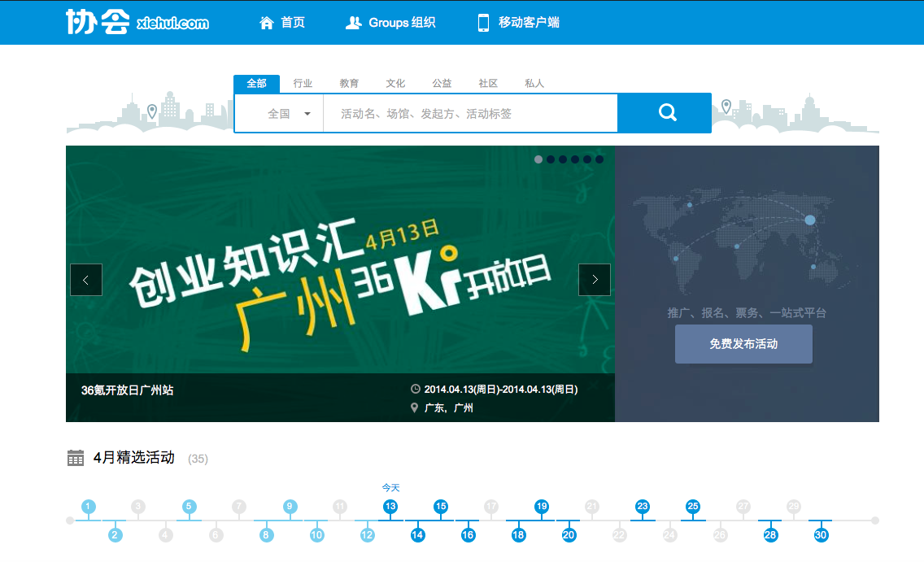Image resolution: width=924 pixels, height=562 pixels.
Task: Click the calendar icon beside 4月精选活动
Action: (x=76, y=458)
